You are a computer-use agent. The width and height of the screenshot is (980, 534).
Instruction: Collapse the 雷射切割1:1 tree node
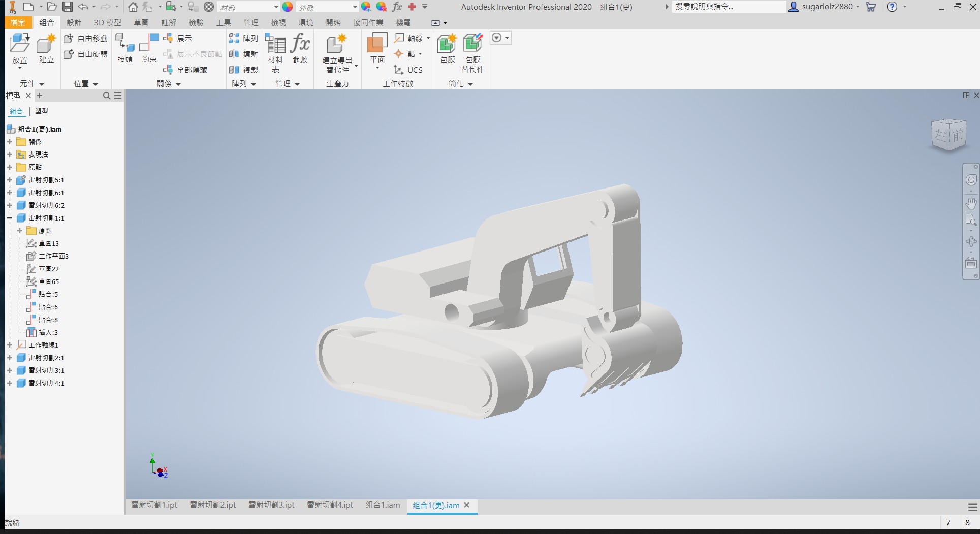pos(10,218)
